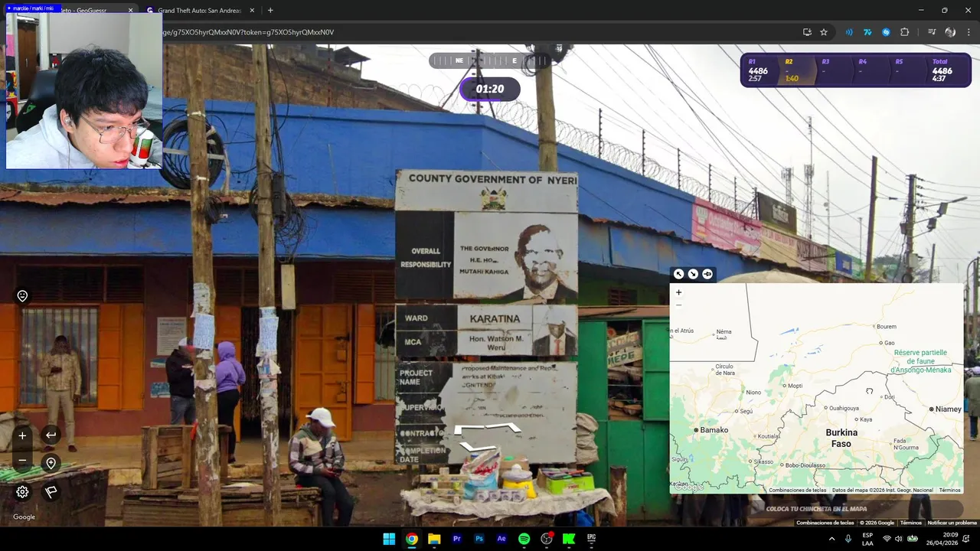Open a new browser tab
Screen dimensions: 980x551
tap(270, 11)
